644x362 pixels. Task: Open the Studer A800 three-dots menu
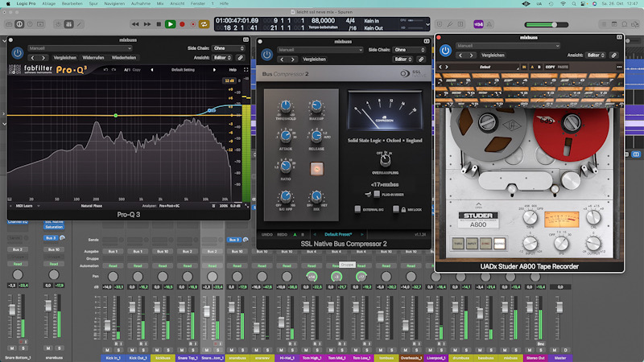pyautogui.click(x=619, y=67)
